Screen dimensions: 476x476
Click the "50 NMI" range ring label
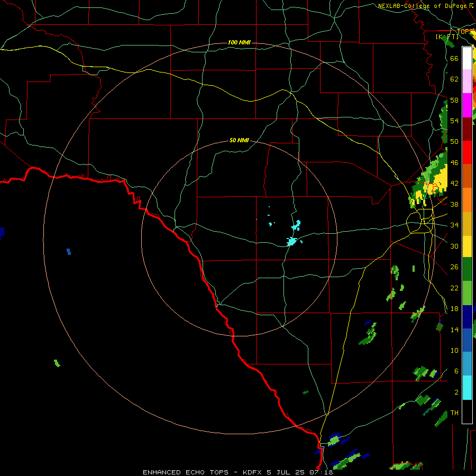[239, 140]
